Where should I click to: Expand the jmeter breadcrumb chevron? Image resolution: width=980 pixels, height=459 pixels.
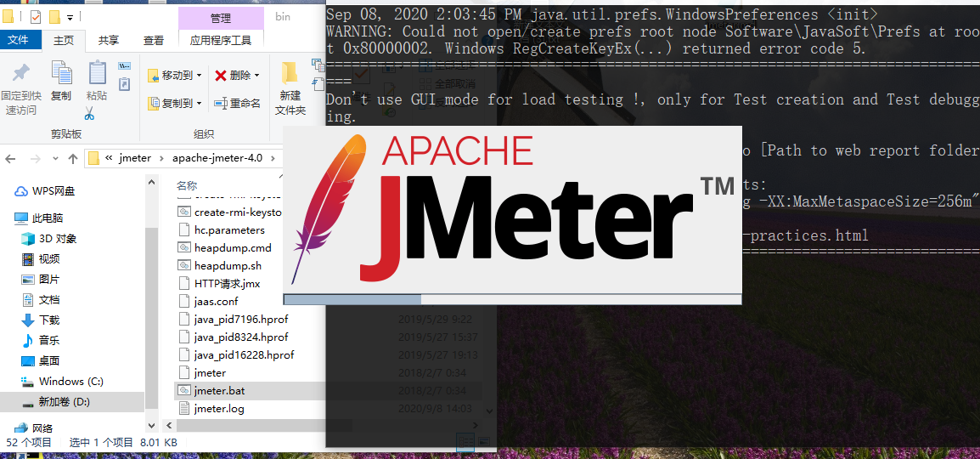click(x=162, y=158)
